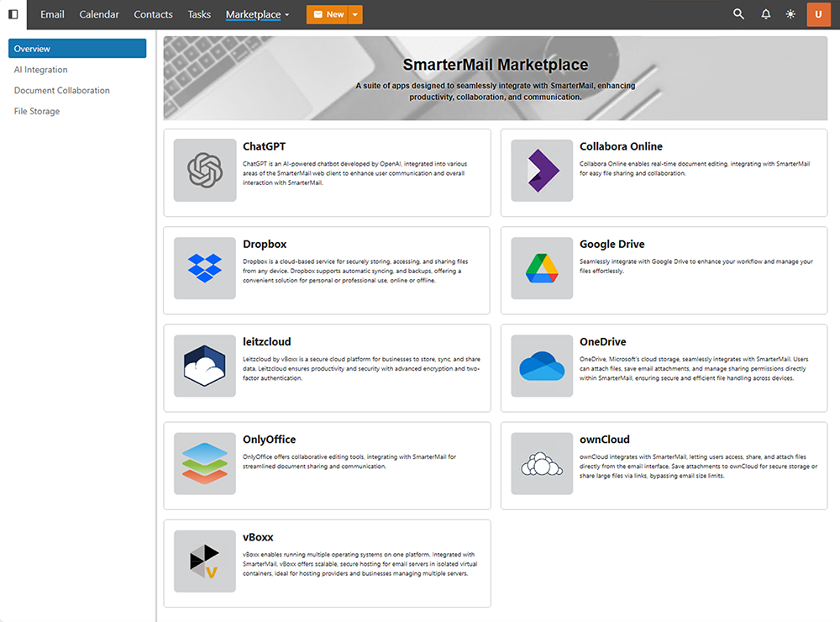The image size is (840, 622).
Task: Open the ownCloud title
Action: pyautogui.click(x=604, y=439)
